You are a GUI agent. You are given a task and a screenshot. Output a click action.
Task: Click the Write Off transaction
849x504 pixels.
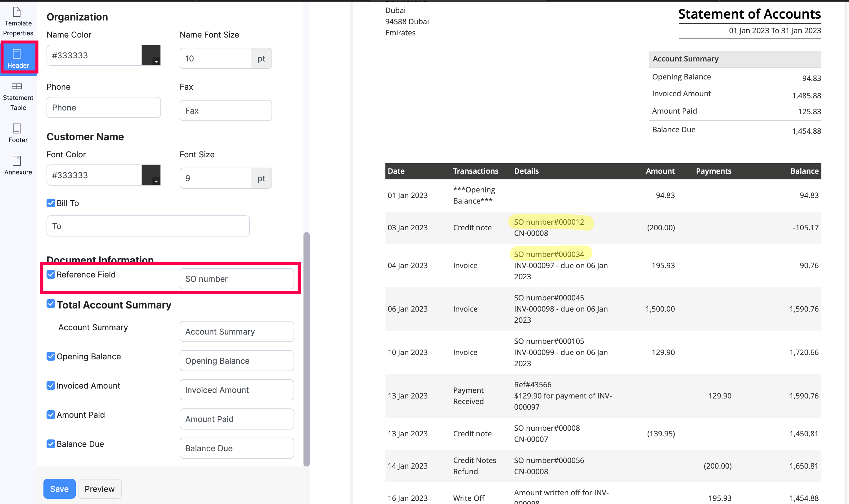click(469, 498)
